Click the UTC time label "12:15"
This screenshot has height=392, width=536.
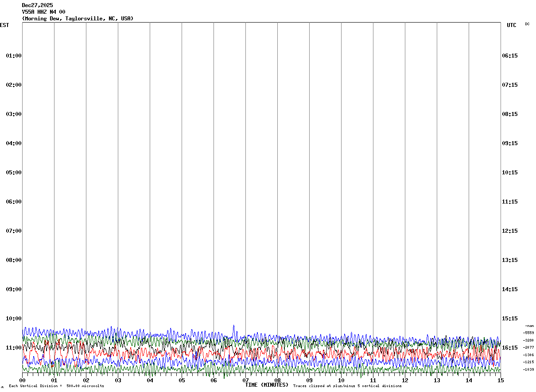(510, 231)
